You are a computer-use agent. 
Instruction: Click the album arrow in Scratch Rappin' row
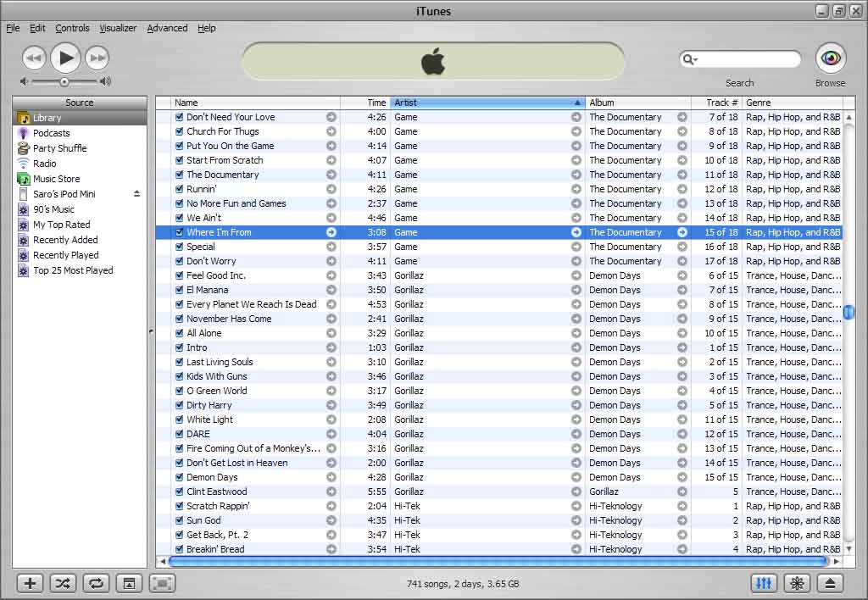(x=682, y=506)
